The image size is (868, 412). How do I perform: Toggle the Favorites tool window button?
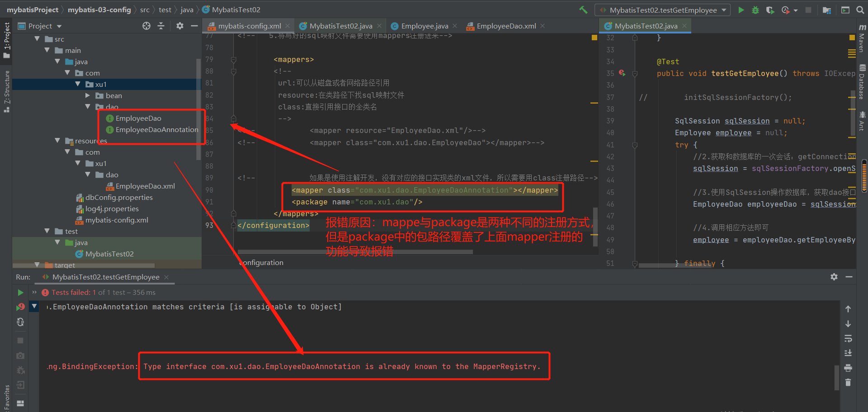[6, 398]
